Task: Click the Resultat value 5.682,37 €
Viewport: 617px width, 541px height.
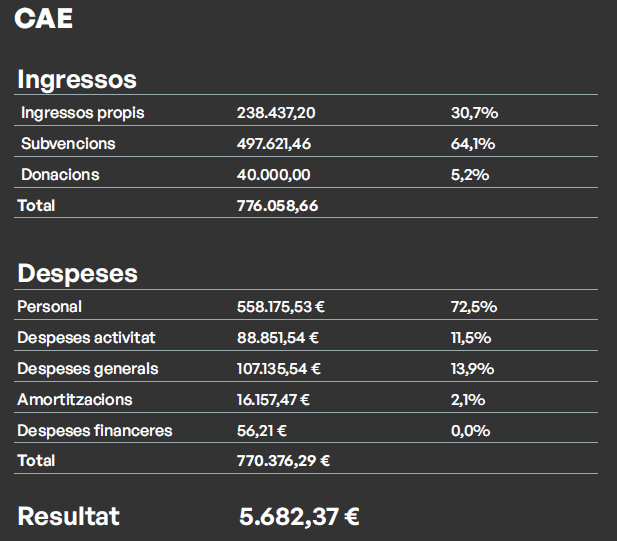Action: pos(299,517)
